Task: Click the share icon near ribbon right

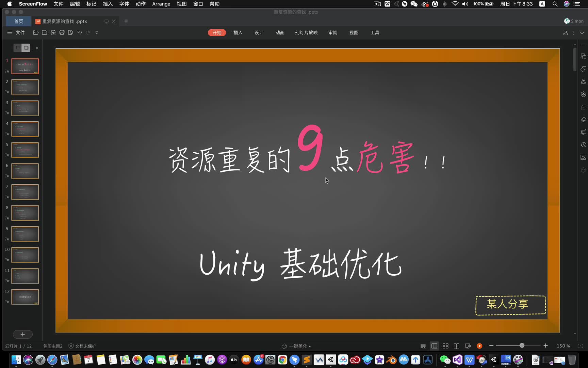Action: coord(566,33)
